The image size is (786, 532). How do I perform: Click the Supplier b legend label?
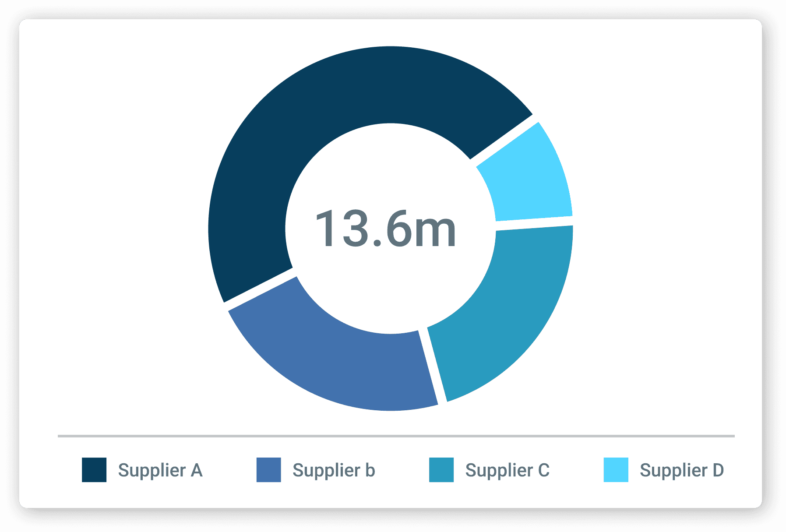[x=334, y=471]
